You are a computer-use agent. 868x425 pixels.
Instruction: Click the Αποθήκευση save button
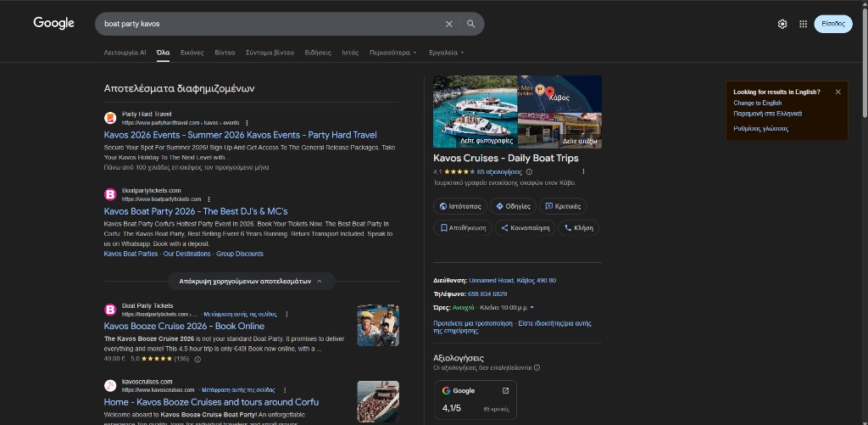pos(463,227)
